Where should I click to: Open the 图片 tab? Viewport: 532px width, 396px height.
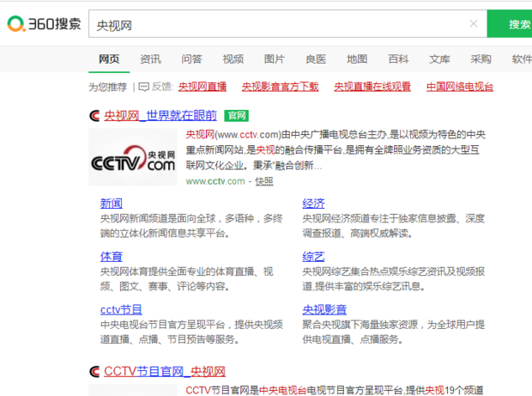coord(274,59)
